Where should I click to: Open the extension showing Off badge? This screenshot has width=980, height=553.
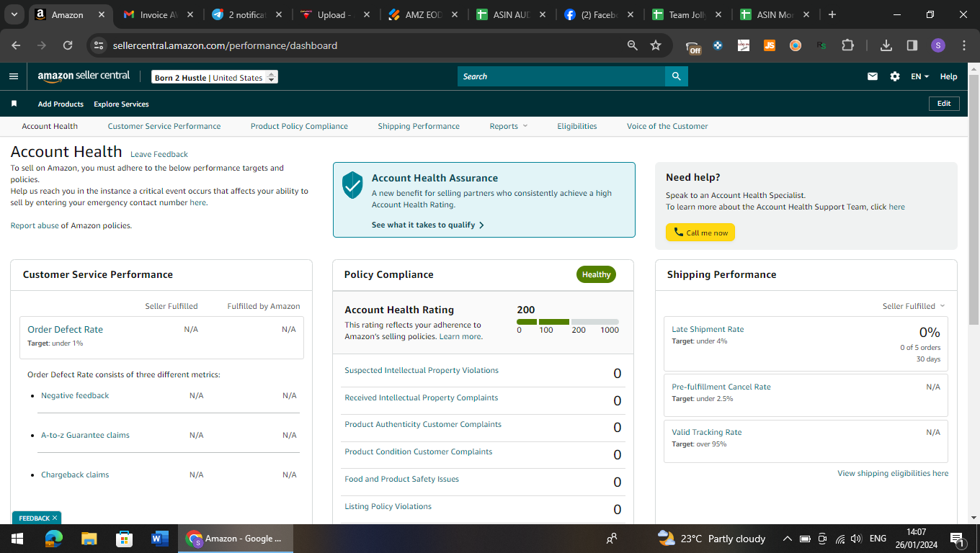tap(692, 47)
